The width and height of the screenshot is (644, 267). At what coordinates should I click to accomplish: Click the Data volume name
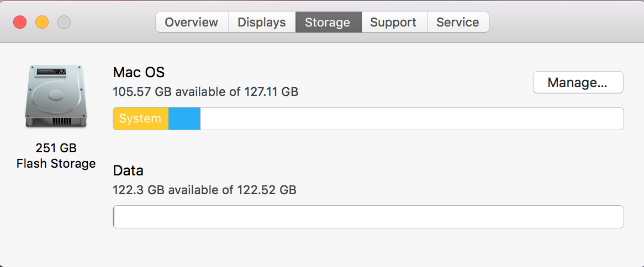(x=128, y=170)
